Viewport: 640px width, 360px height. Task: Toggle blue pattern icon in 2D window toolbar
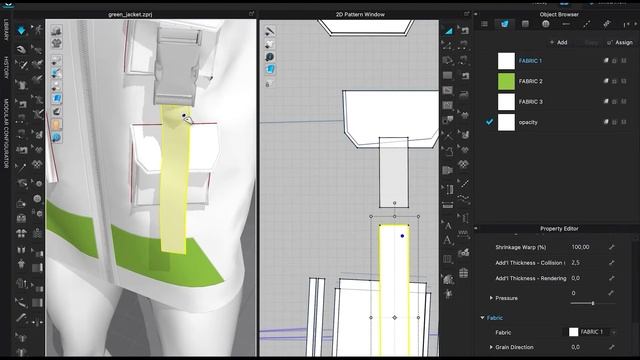point(269,69)
